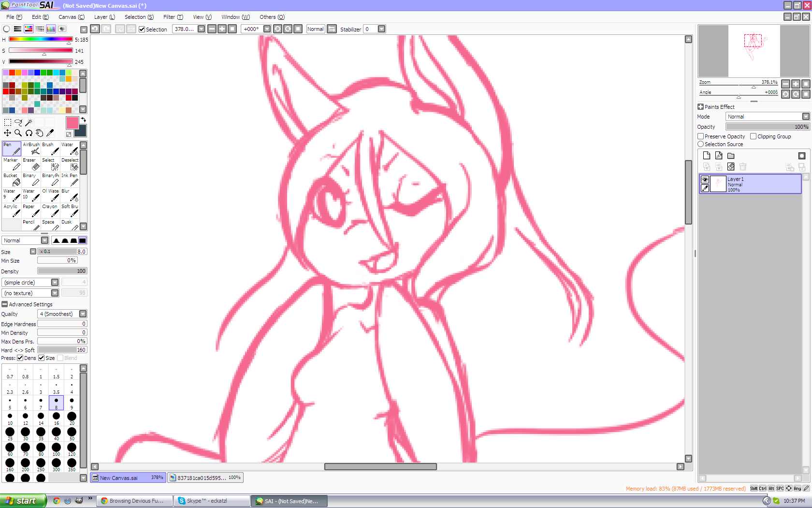Image resolution: width=812 pixels, height=508 pixels.
Task: Switch to Browsing Devious Chrome taskbar window
Action: (135, 501)
